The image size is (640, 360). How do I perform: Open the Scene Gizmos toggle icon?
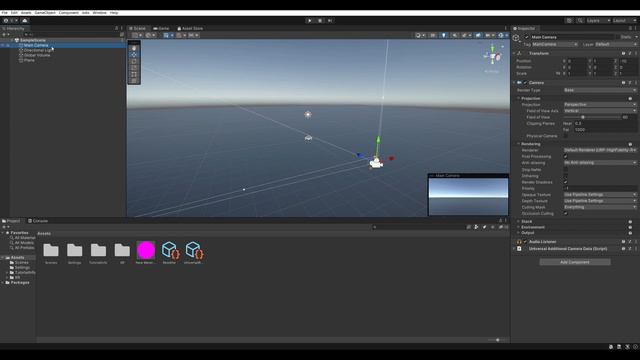[x=501, y=35]
